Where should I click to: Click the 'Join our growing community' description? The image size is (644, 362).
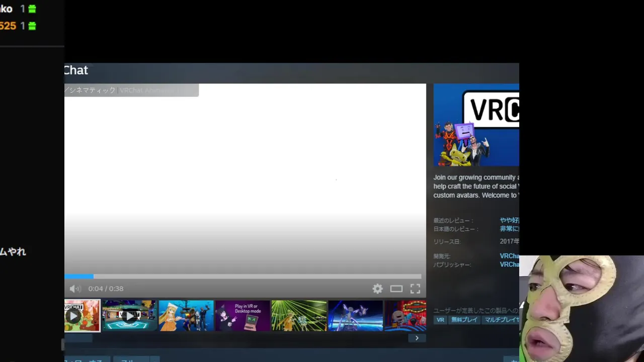476,186
